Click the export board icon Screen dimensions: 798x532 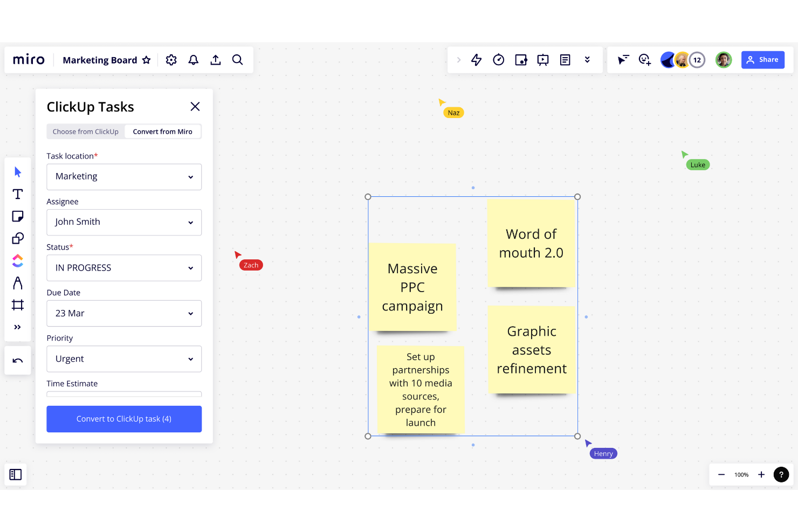coord(216,60)
